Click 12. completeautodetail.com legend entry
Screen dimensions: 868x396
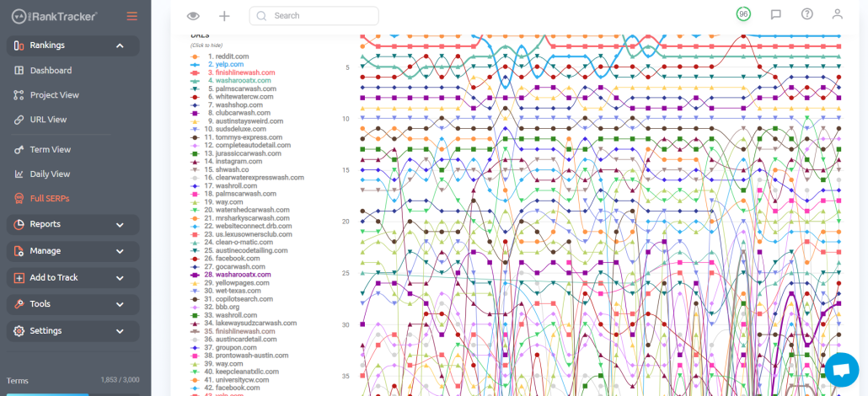[x=240, y=145]
